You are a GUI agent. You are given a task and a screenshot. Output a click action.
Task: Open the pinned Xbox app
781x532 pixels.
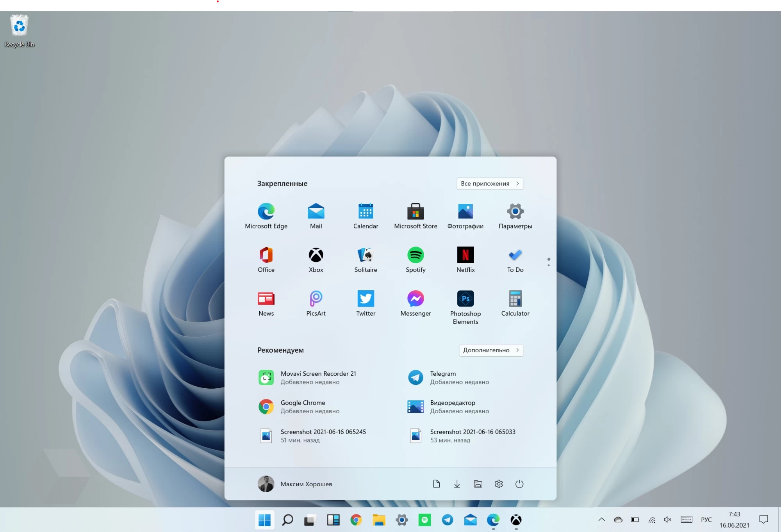coord(316,260)
